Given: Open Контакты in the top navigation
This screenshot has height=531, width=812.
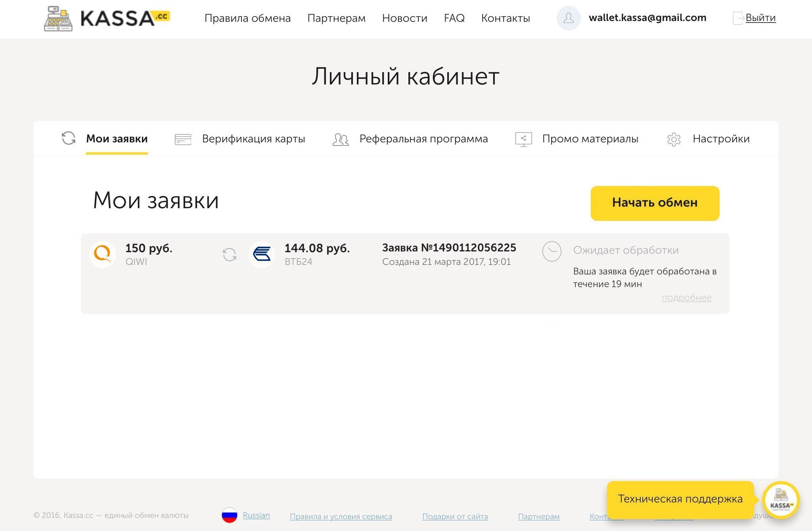Looking at the screenshot, I should (x=506, y=18).
